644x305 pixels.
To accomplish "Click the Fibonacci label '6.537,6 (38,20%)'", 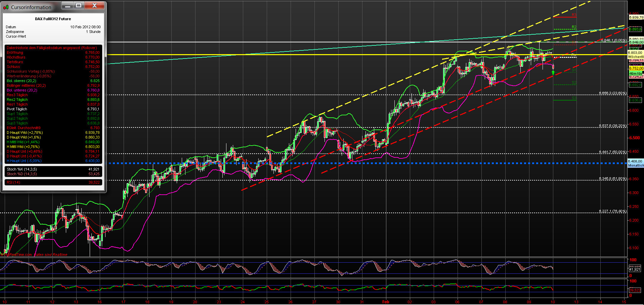I will pos(613,126).
